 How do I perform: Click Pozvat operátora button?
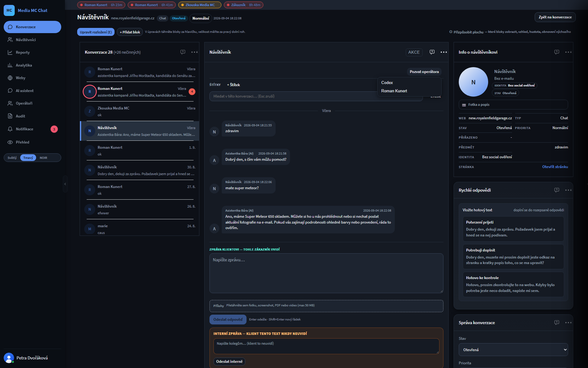424,72
